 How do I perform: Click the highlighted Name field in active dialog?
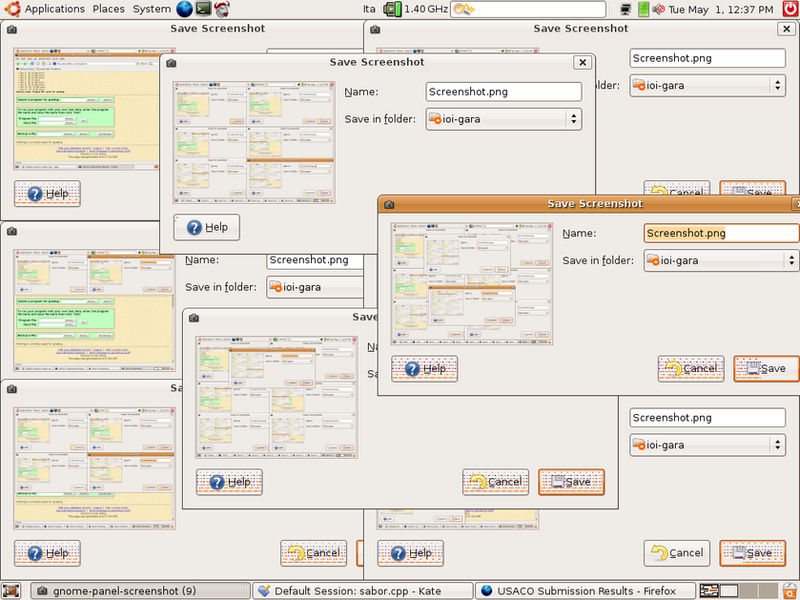(721, 233)
